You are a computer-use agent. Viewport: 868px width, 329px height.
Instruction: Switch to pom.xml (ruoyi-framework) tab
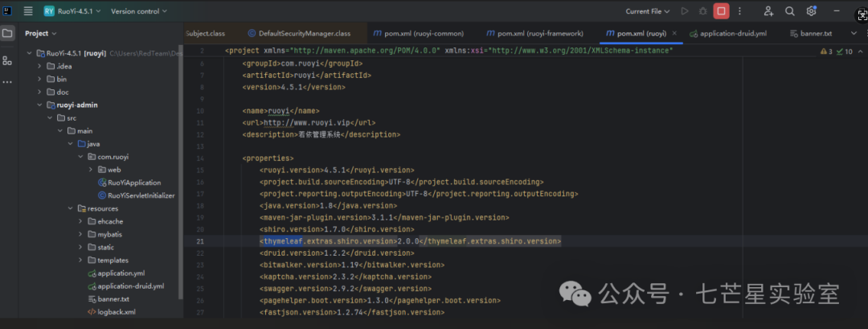click(534, 33)
